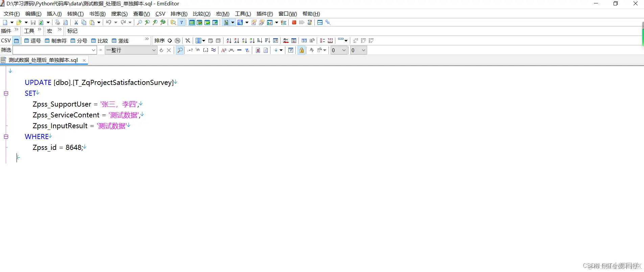Click the 分号 semicolon-separated button

click(x=79, y=41)
